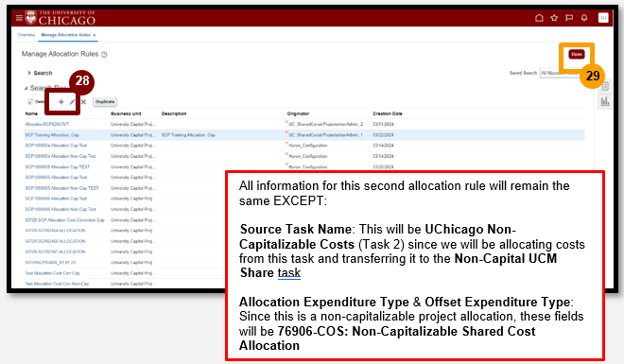This screenshot has width=624, height=364.
Task: Open the chart panel icon on right edge
Action: point(605,101)
